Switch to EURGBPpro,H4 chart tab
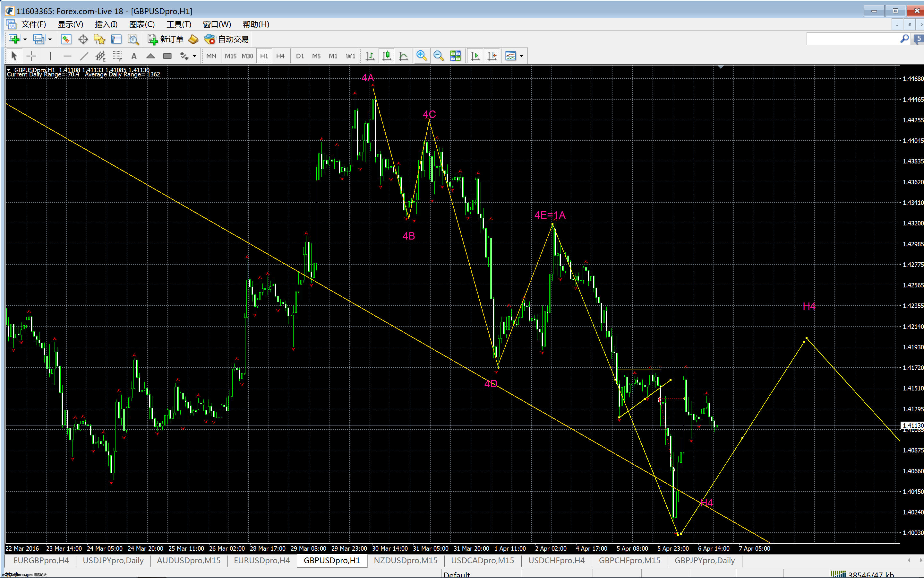Viewport: 924px width, 578px height. (41, 560)
